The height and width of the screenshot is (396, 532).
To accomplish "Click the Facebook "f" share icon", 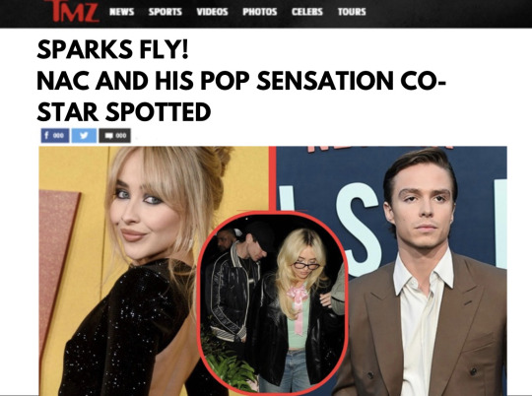I will point(47,136).
